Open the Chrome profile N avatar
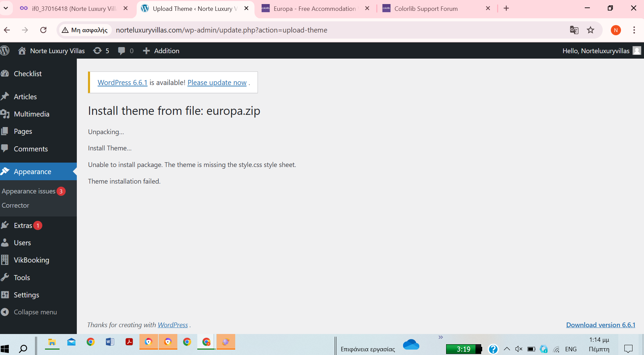 616,30
